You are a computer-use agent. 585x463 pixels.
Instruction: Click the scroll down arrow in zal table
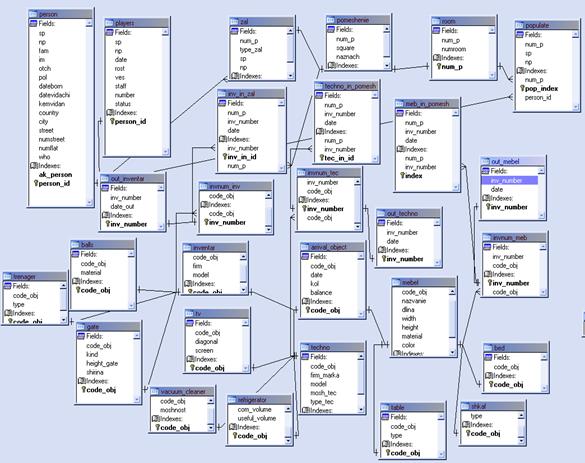[290, 76]
